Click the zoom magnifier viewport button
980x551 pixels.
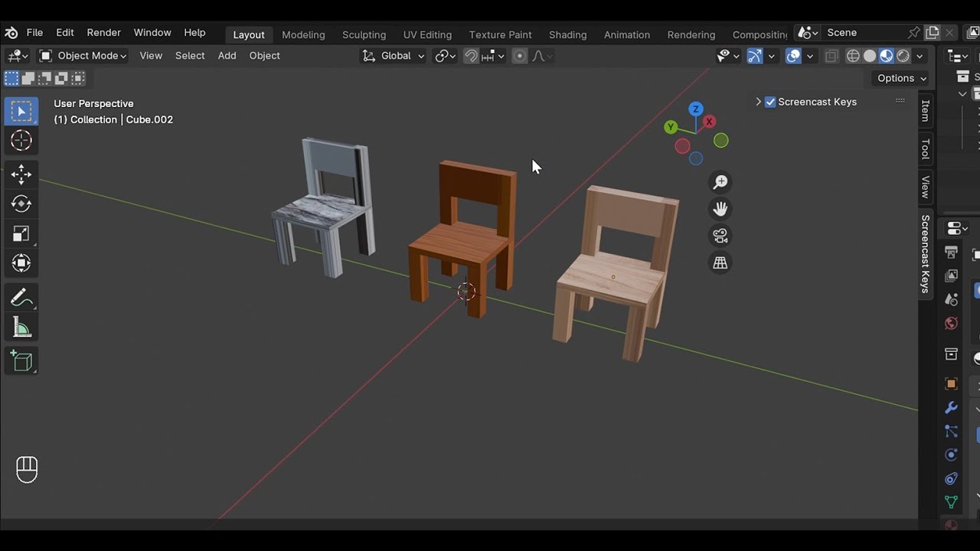(x=720, y=182)
